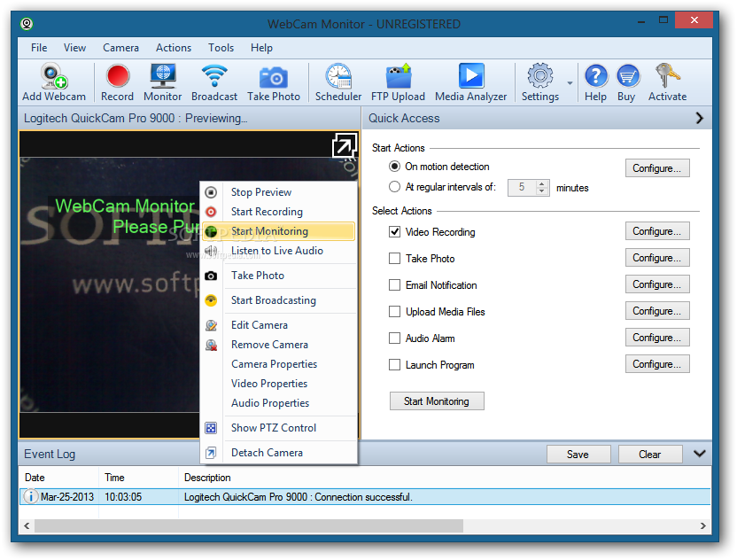This screenshot has height=560, width=737.
Task: Click the interval minutes value field
Action: [523, 188]
